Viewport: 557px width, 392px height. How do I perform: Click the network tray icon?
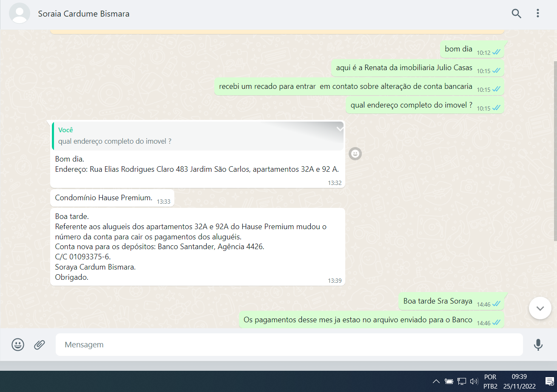pyautogui.click(x=462, y=381)
